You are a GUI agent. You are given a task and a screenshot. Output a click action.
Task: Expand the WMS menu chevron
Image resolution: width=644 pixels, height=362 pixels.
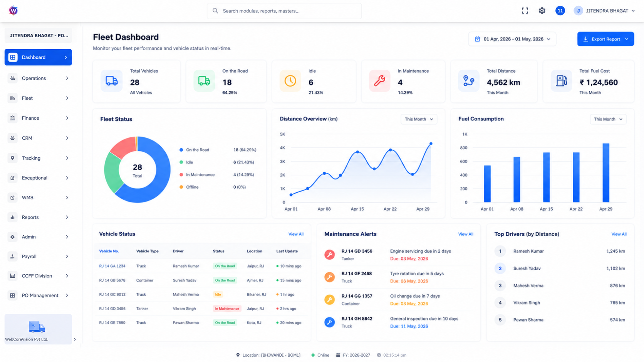[x=67, y=198]
